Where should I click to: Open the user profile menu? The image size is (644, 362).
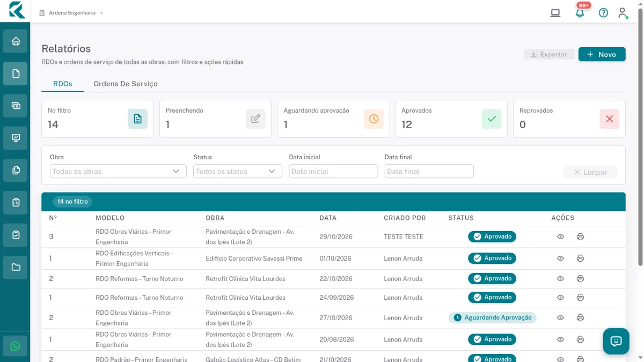pos(623,13)
